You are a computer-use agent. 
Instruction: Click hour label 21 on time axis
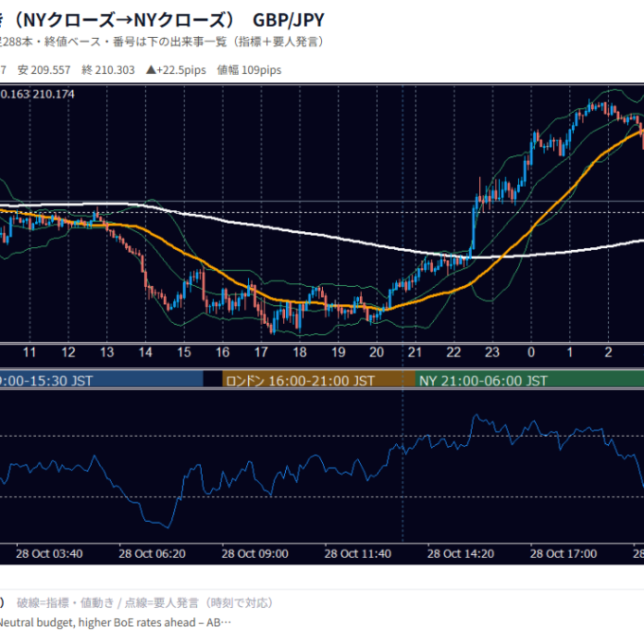pyautogui.click(x=415, y=352)
